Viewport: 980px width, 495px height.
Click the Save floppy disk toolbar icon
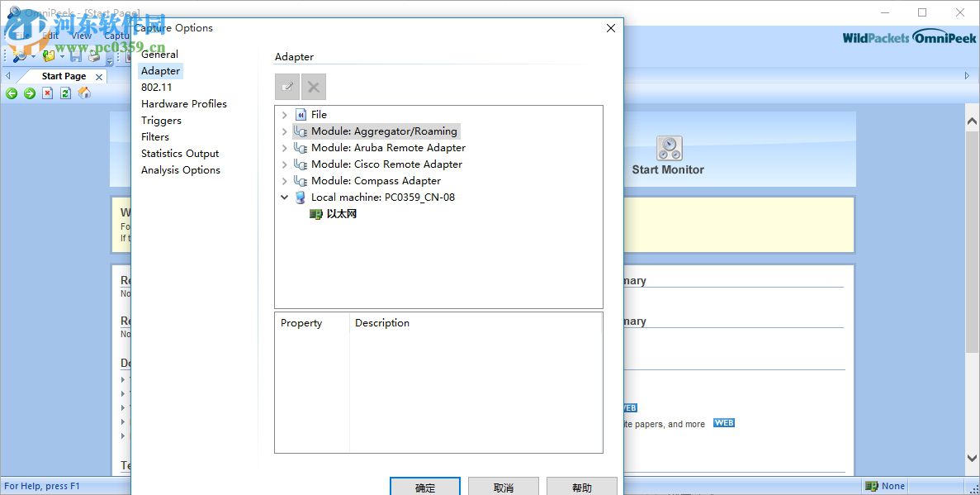point(76,56)
